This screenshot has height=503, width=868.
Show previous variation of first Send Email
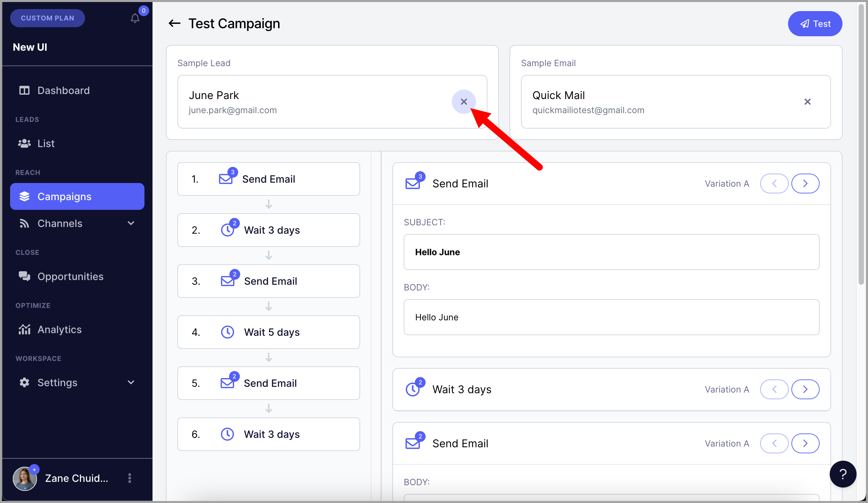pos(774,183)
